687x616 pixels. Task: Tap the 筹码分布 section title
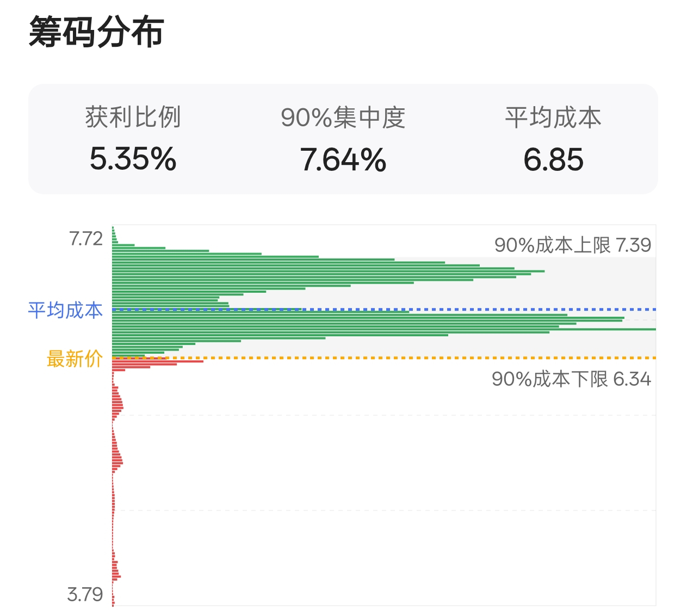(96, 32)
